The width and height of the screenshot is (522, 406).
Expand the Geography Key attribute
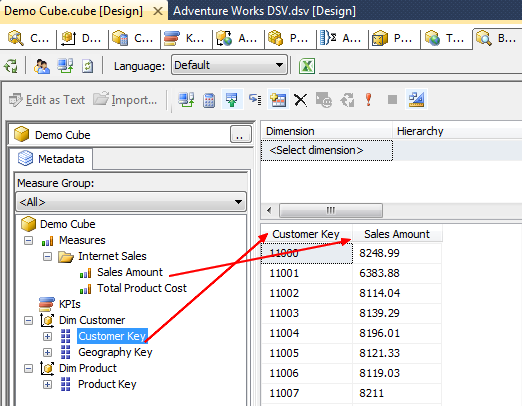[47, 352]
